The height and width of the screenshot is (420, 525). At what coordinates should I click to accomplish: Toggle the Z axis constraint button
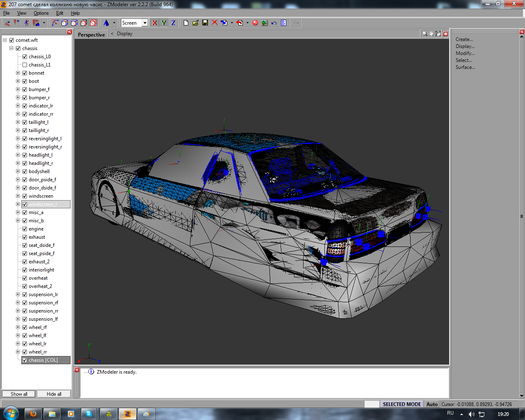(173, 23)
